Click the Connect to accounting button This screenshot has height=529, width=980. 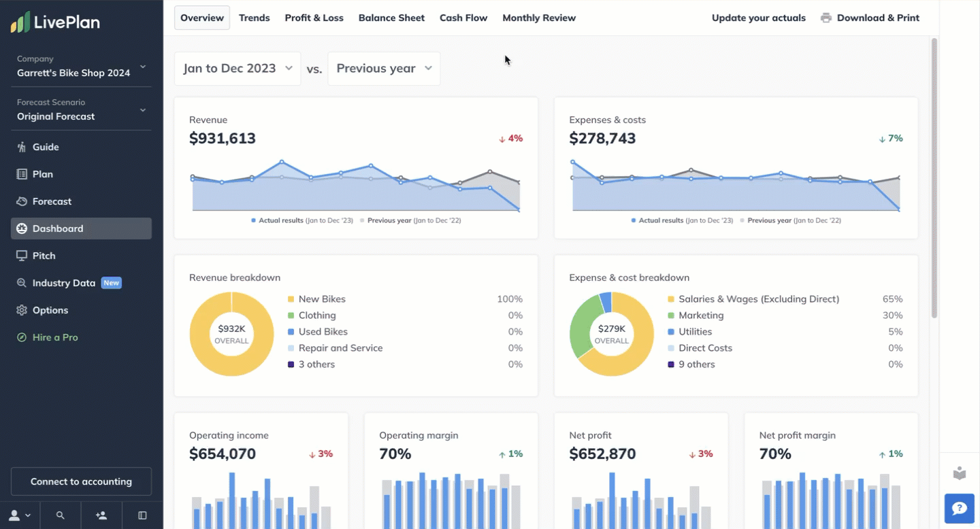click(81, 481)
